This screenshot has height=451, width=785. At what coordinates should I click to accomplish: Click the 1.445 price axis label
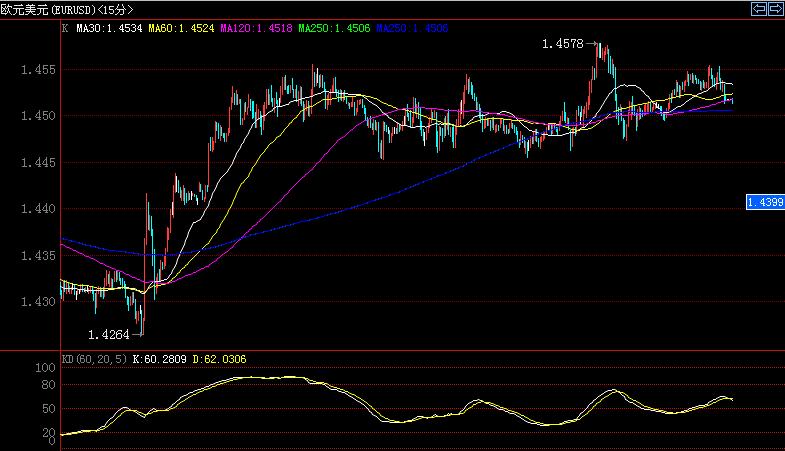tap(38, 162)
